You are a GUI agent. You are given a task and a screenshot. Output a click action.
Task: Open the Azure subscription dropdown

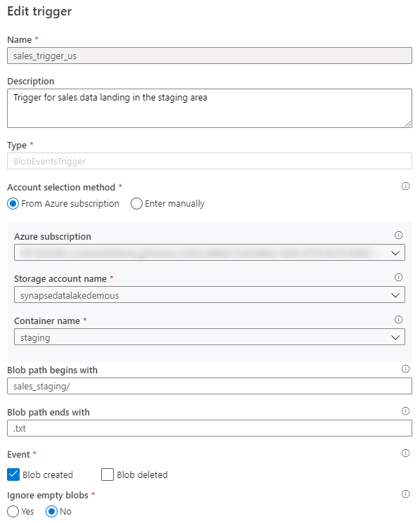tap(209, 252)
